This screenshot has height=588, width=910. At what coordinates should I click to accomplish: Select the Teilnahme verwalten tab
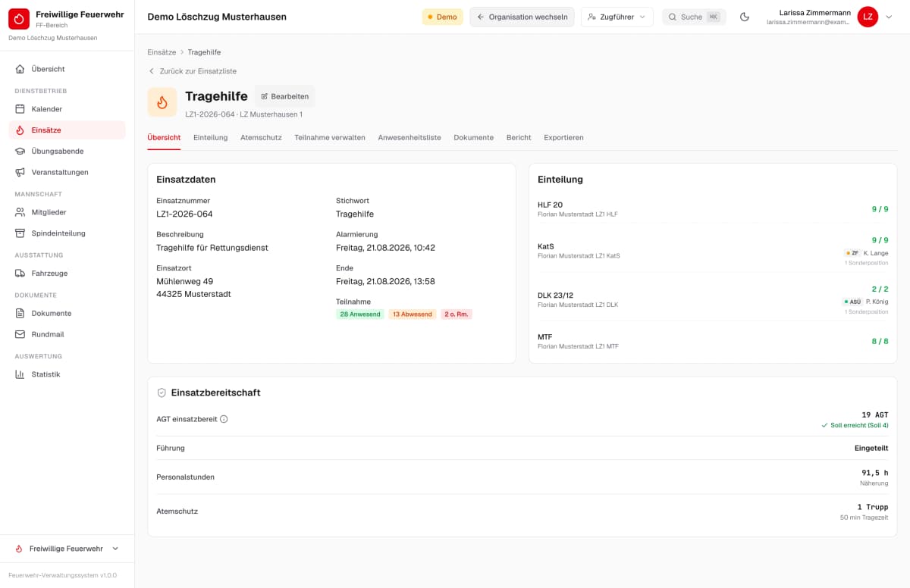pyautogui.click(x=330, y=138)
